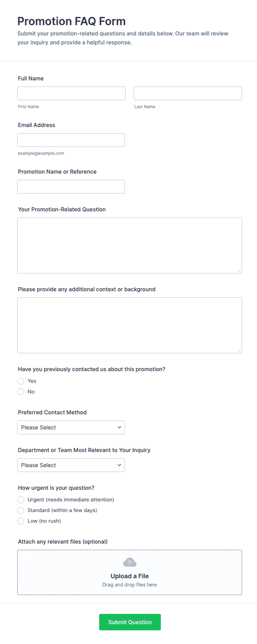This screenshot has width=257, height=644.
Task: Click the drag and drop files area
Action: [130, 572]
